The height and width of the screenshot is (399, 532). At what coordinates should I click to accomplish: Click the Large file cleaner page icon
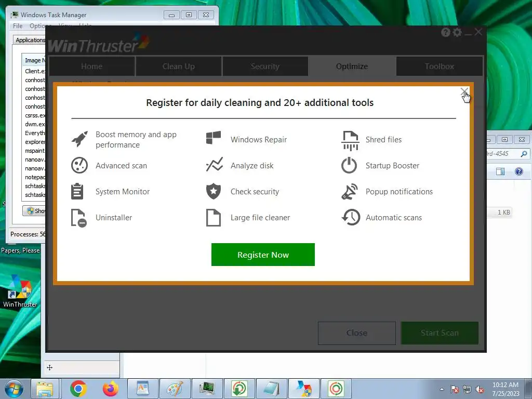214,218
